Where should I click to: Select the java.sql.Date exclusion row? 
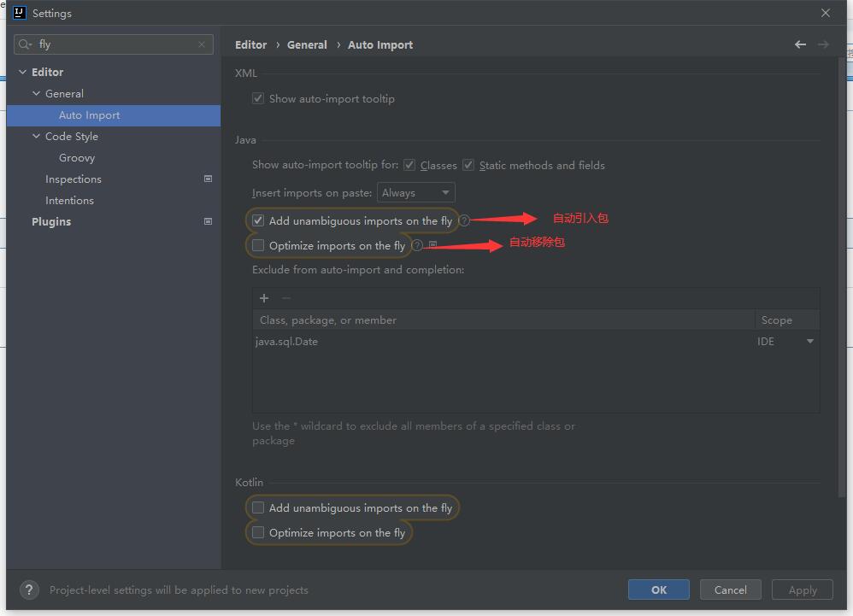point(536,342)
